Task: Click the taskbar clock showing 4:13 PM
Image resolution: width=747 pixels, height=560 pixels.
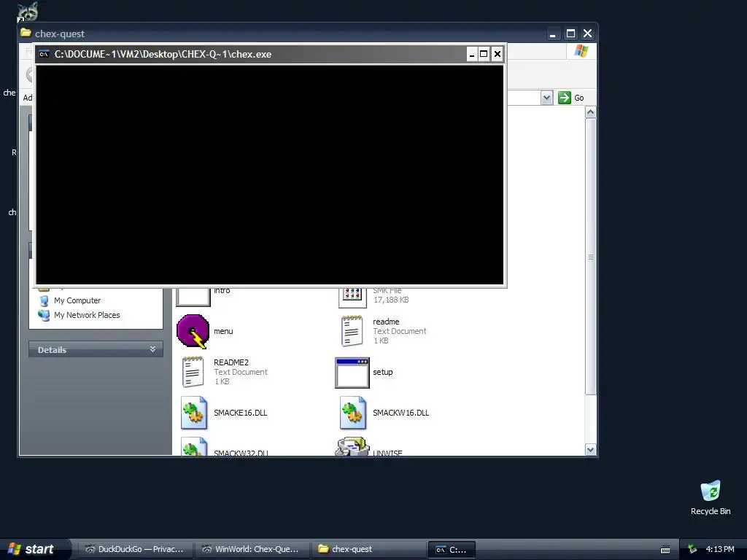Action: point(720,549)
